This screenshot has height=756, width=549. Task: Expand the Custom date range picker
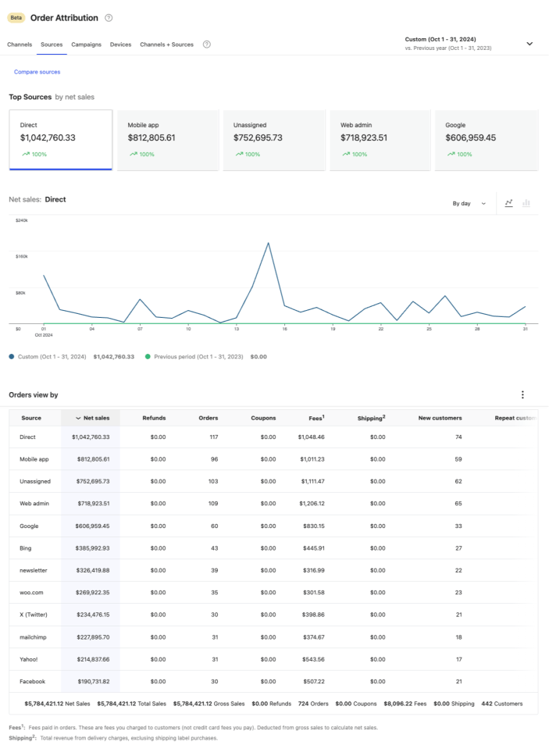(x=529, y=44)
